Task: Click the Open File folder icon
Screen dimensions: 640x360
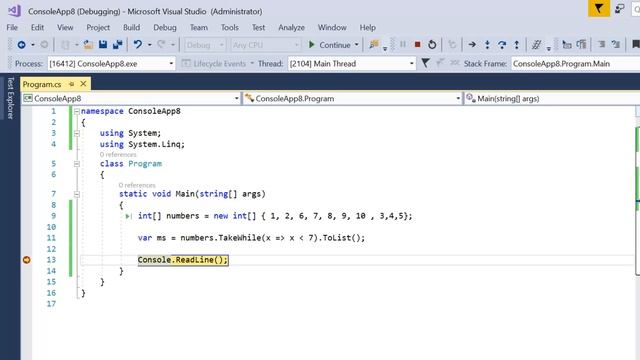Action: (x=88, y=45)
